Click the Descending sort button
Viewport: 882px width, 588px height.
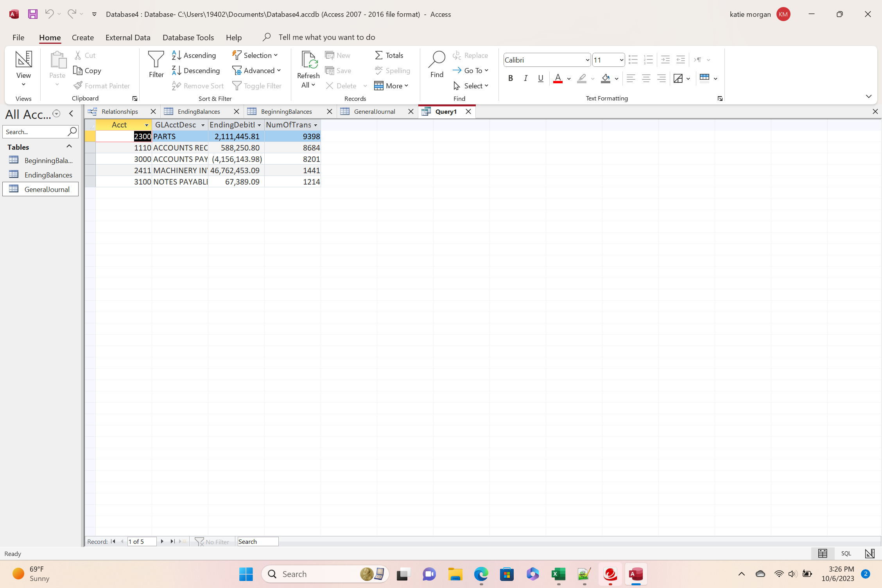196,70
